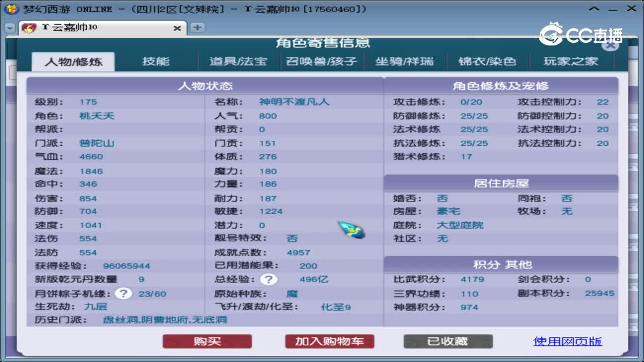Click the 历史门派 value 盘丝洞,阴曹地府,无底洞
Screen dimensions: 644x362
click(x=165, y=320)
